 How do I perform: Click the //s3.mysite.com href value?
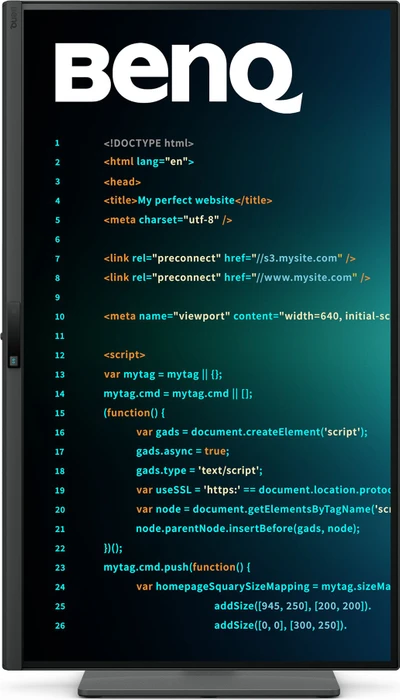coord(297,258)
